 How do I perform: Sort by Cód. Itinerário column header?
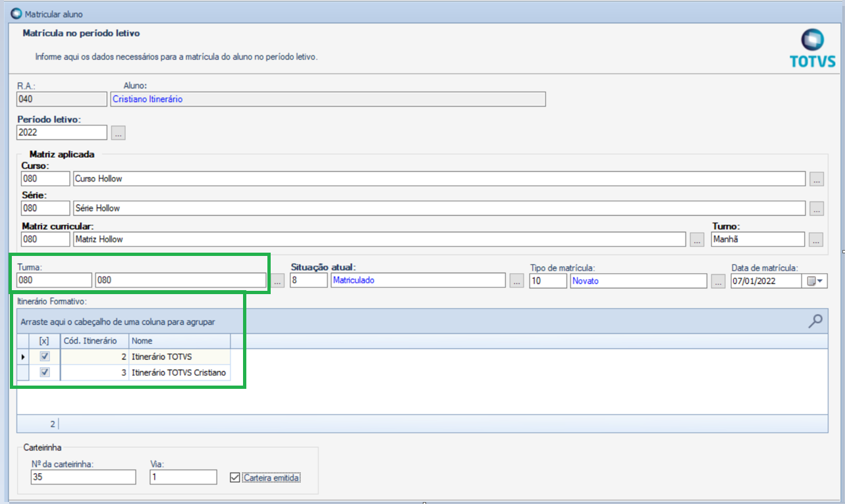(x=94, y=341)
